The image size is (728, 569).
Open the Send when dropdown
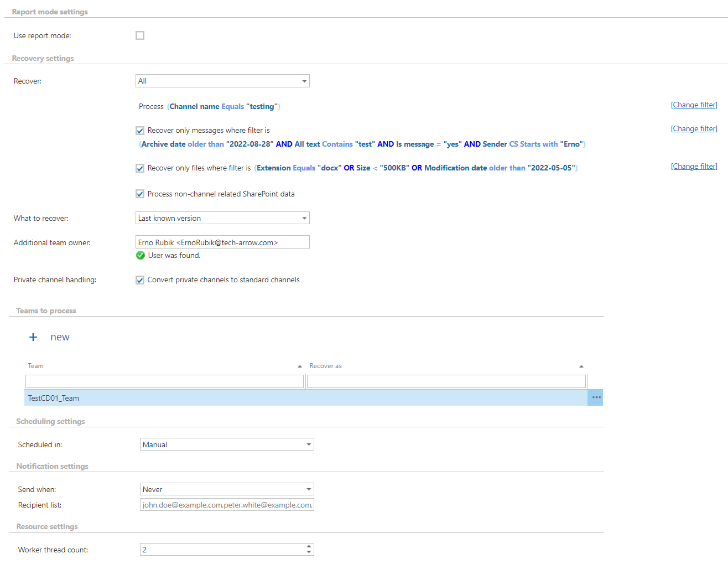click(x=227, y=489)
